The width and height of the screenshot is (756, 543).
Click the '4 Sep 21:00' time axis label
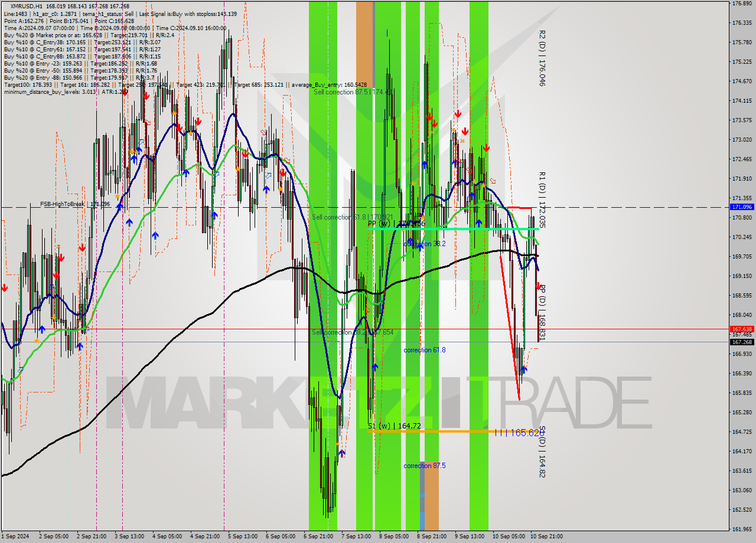point(205,537)
